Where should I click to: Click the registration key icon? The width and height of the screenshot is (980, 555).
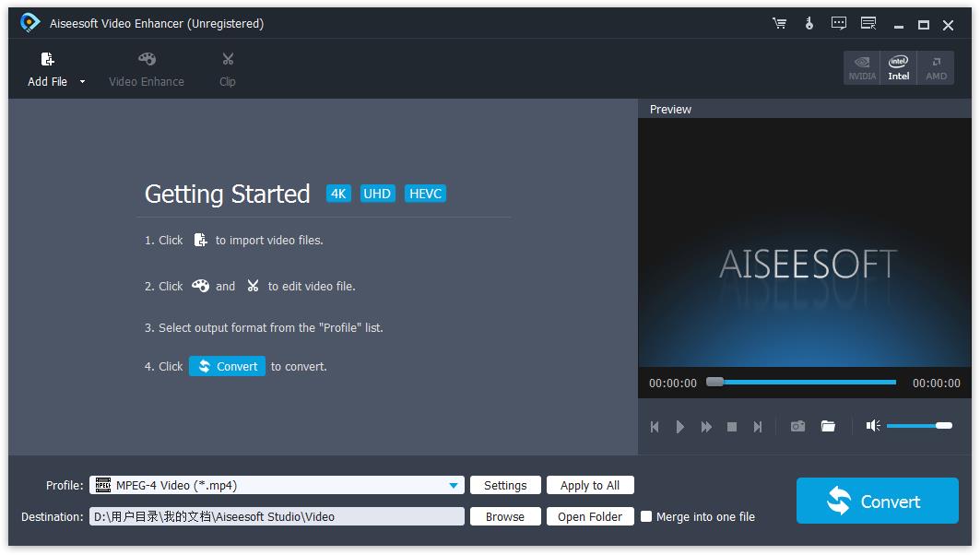point(809,24)
